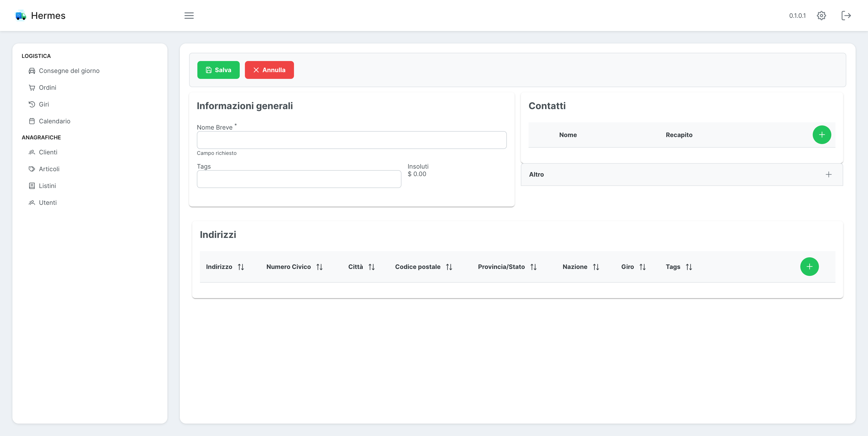Image resolution: width=868 pixels, height=436 pixels.
Task: Add a new address with the green plus
Action: (809, 266)
